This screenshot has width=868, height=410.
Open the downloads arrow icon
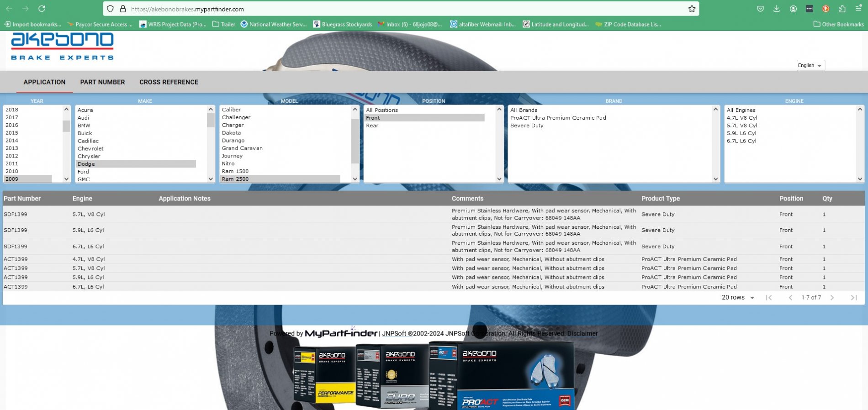pos(777,9)
